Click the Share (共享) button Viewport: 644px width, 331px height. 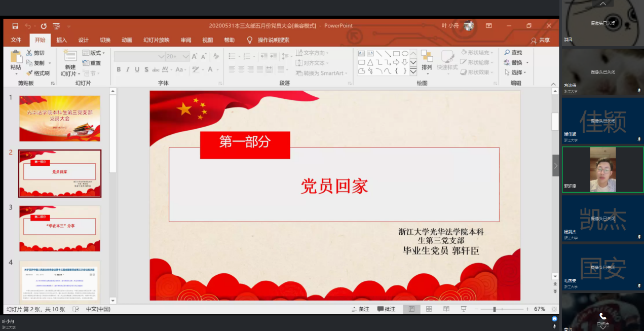(x=540, y=40)
